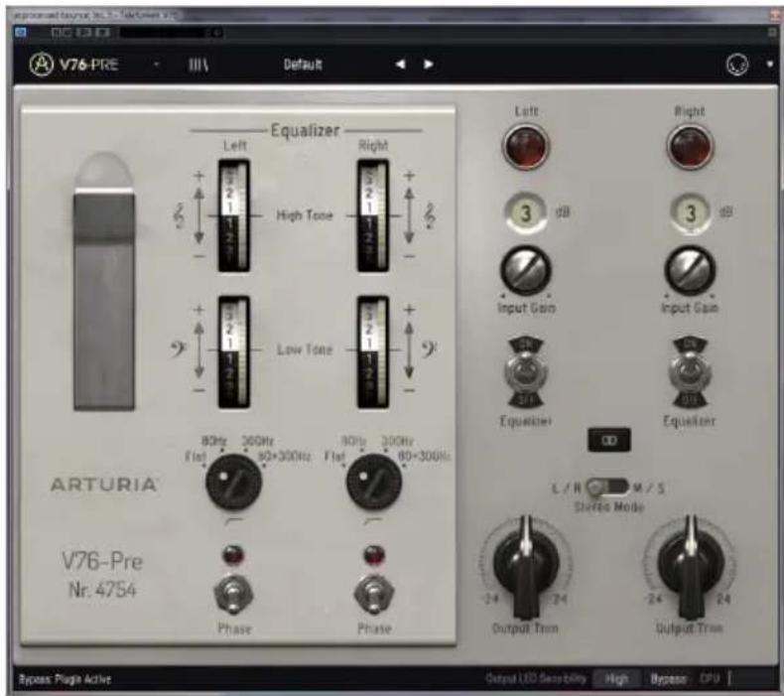Click the 'V76-Pre' panel label
The width and height of the screenshot is (784, 696).
coord(102,561)
